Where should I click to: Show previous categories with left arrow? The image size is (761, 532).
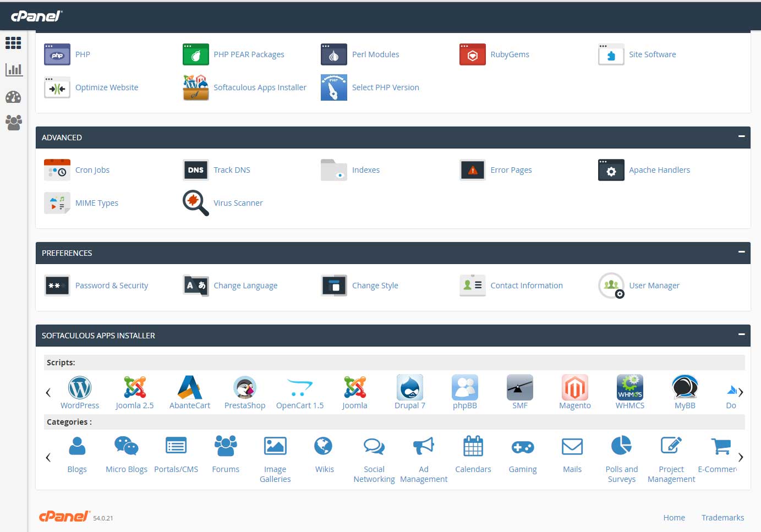point(48,457)
